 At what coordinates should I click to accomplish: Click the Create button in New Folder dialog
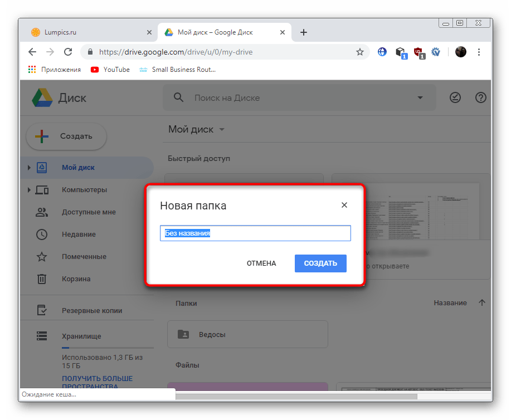320,263
